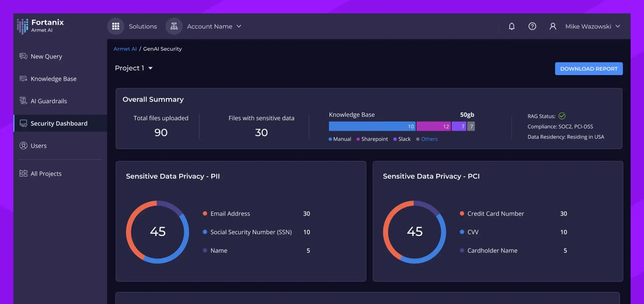This screenshot has width=644, height=304.
Task: Click the Compliance: SOC2, PCI-DSS text
Action: click(560, 126)
